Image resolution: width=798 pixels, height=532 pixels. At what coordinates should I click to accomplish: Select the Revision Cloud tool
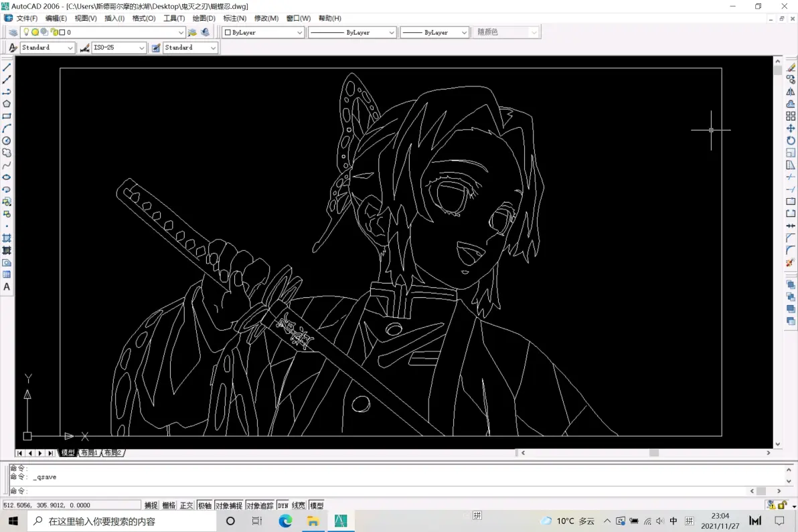pos(7,153)
